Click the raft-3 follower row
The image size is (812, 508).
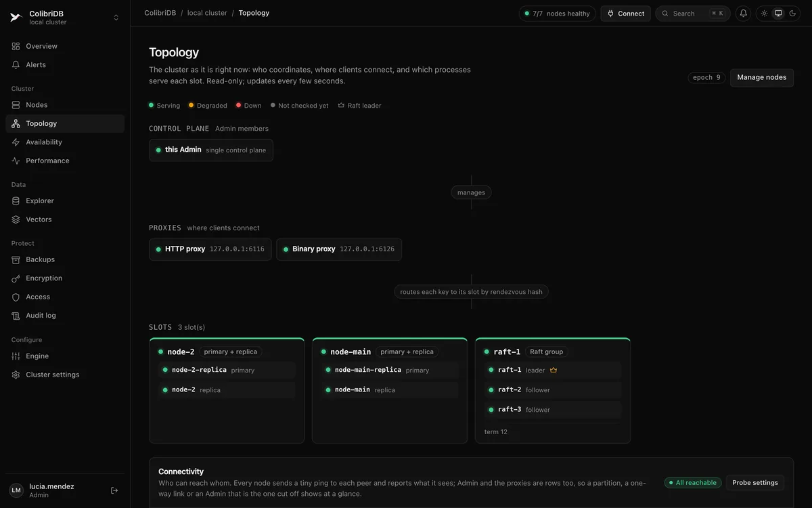pos(553,409)
